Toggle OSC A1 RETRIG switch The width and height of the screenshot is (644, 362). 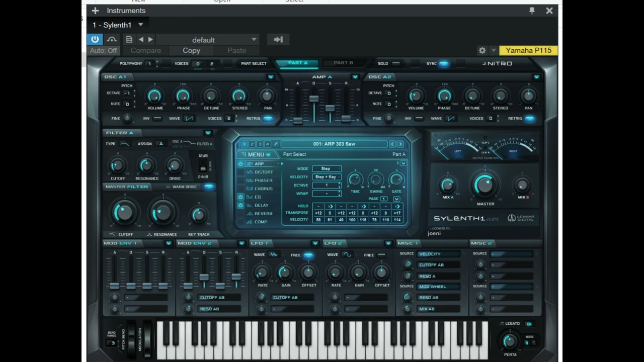(268, 119)
